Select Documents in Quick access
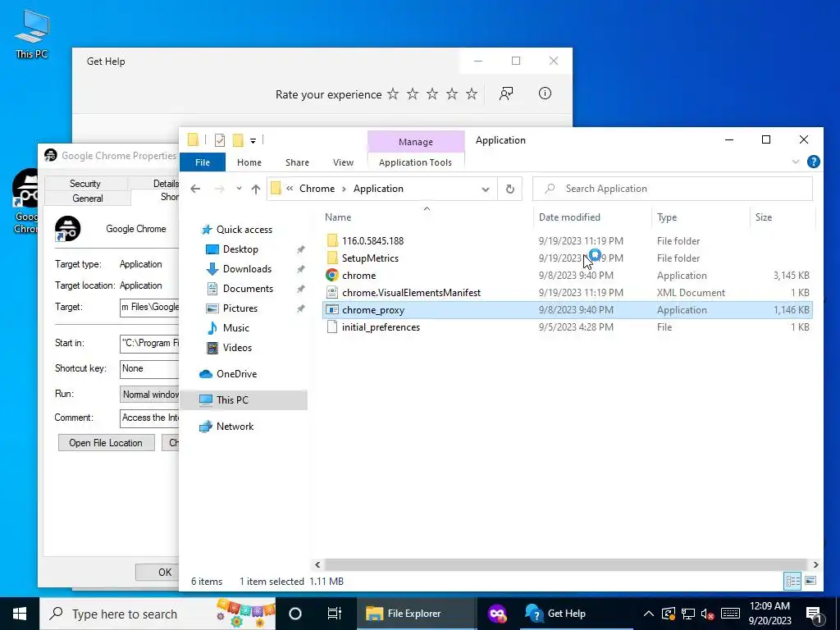The height and width of the screenshot is (630, 840). coord(248,288)
